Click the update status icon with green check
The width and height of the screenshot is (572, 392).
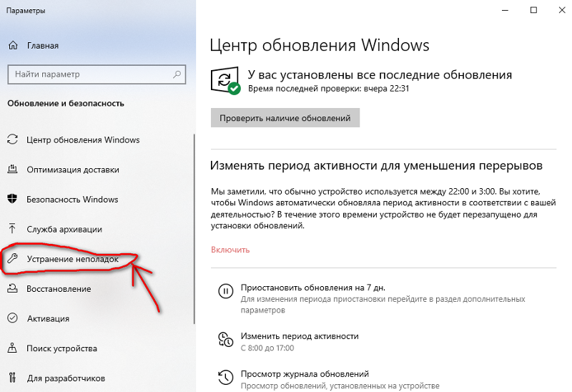coord(225,80)
